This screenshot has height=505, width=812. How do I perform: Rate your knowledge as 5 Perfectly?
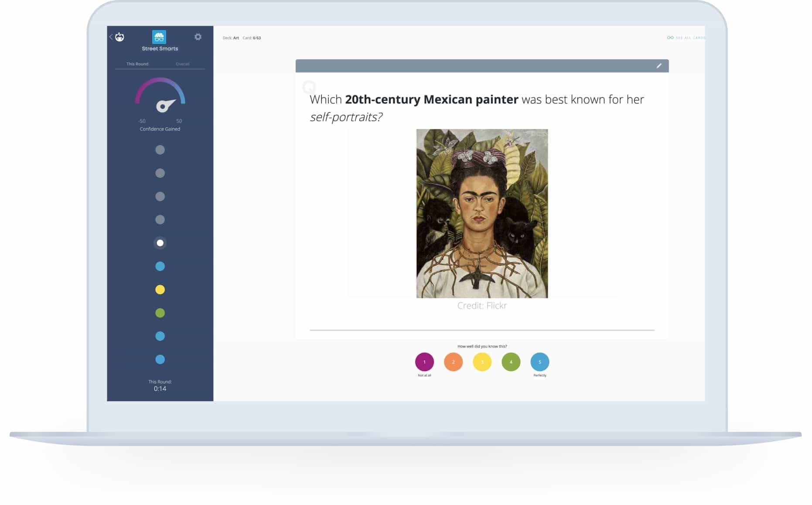click(x=539, y=362)
